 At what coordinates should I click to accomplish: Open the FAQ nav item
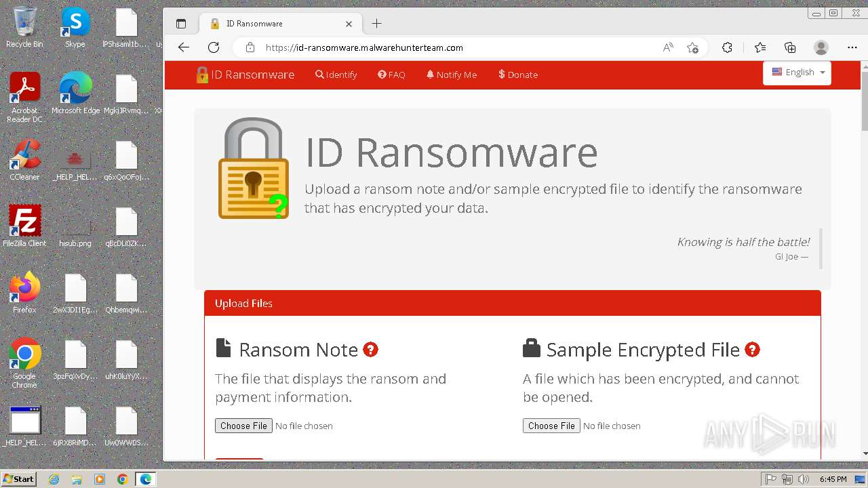click(x=391, y=75)
